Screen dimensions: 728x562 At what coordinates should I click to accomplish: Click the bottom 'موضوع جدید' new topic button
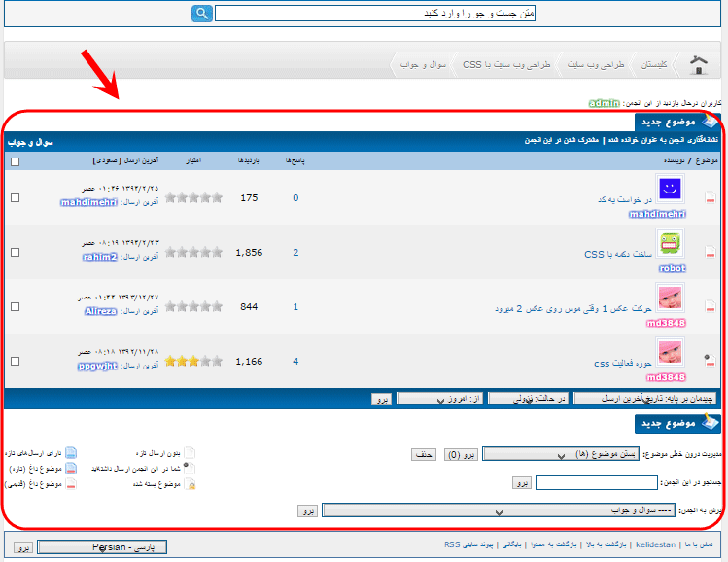pos(677,424)
